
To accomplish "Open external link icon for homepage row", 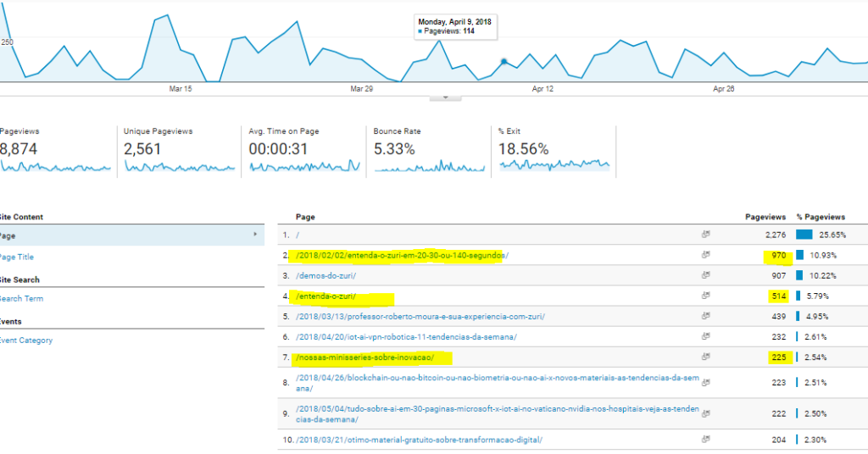I will point(705,235).
